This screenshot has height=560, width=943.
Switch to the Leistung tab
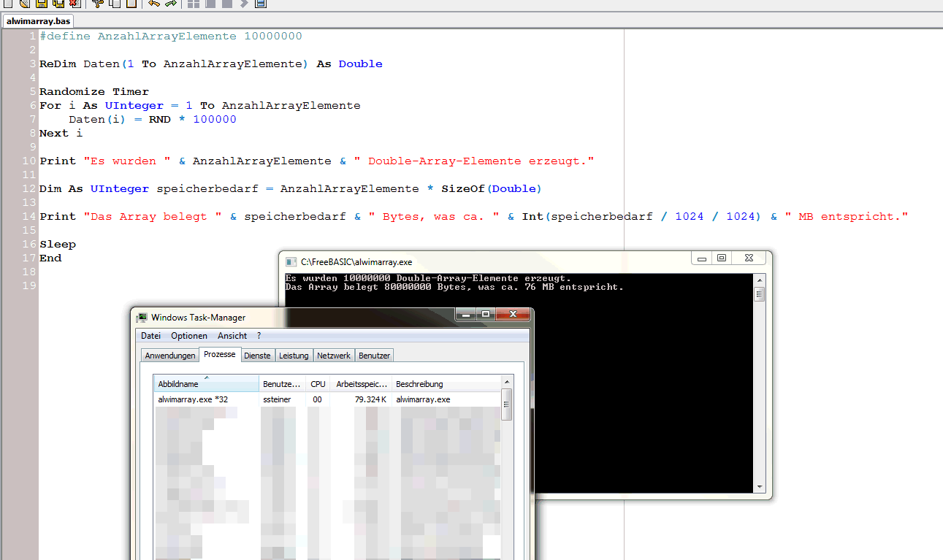(294, 356)
